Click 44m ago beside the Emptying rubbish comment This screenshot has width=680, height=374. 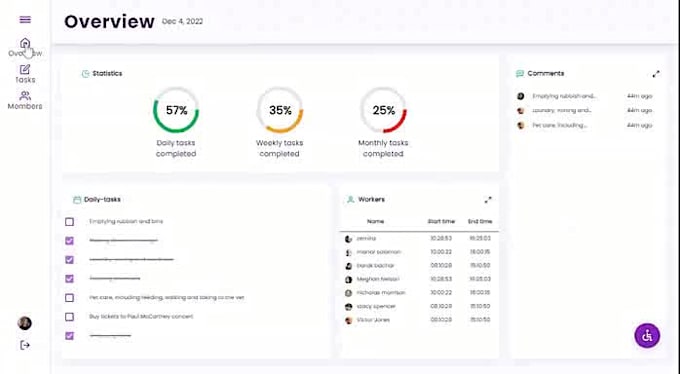point(639,96)
